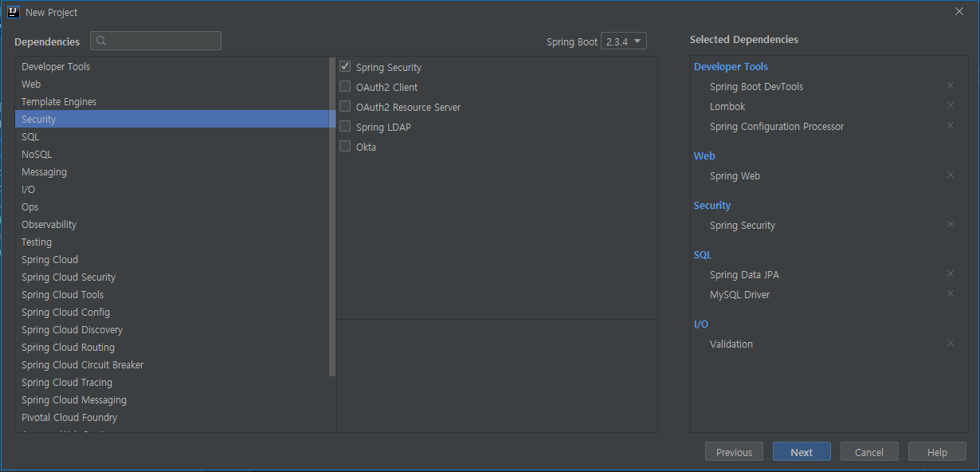980x472 pixels.
Task: Click the SQL heading in Selected Dependencies
Action: (703, 255)
